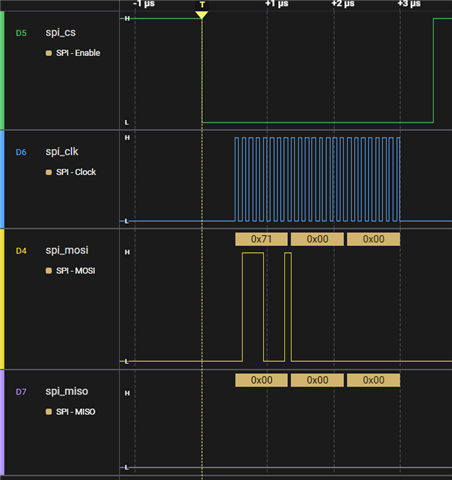
Task: Click the purple spi_miso channel color bar
Action: pos(2,422)
